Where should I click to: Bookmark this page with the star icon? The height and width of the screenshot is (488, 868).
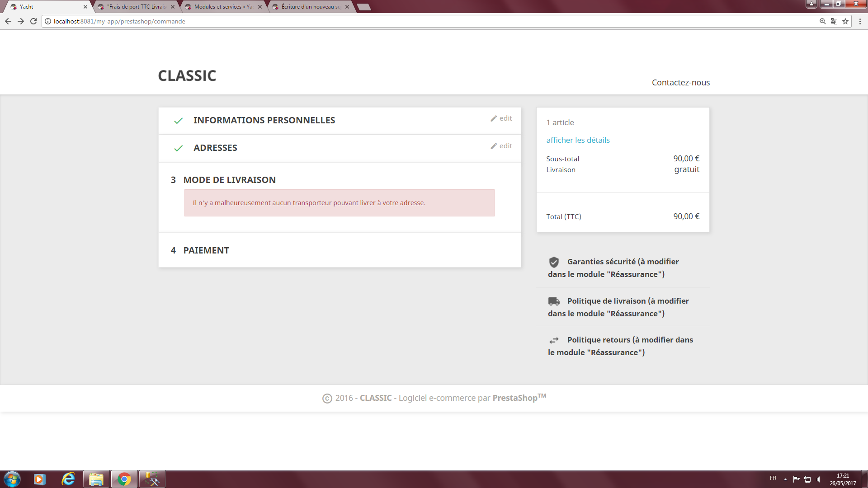coord(845,21)
